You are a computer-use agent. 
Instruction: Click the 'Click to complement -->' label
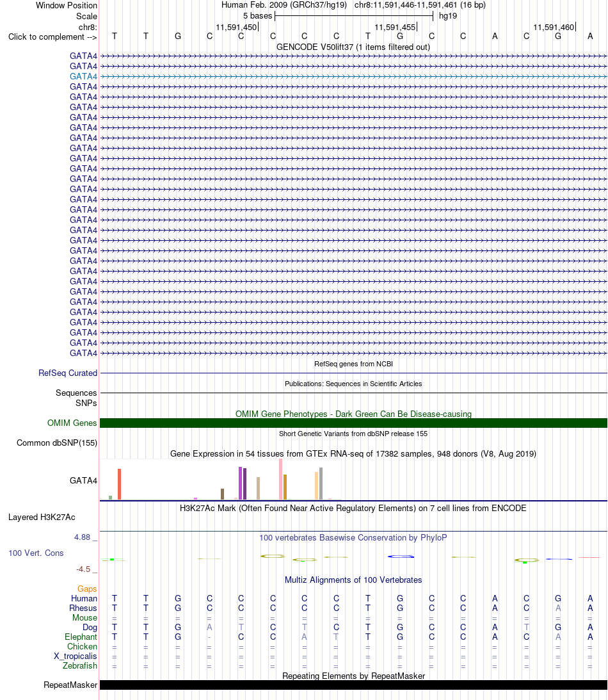[52, 37]
